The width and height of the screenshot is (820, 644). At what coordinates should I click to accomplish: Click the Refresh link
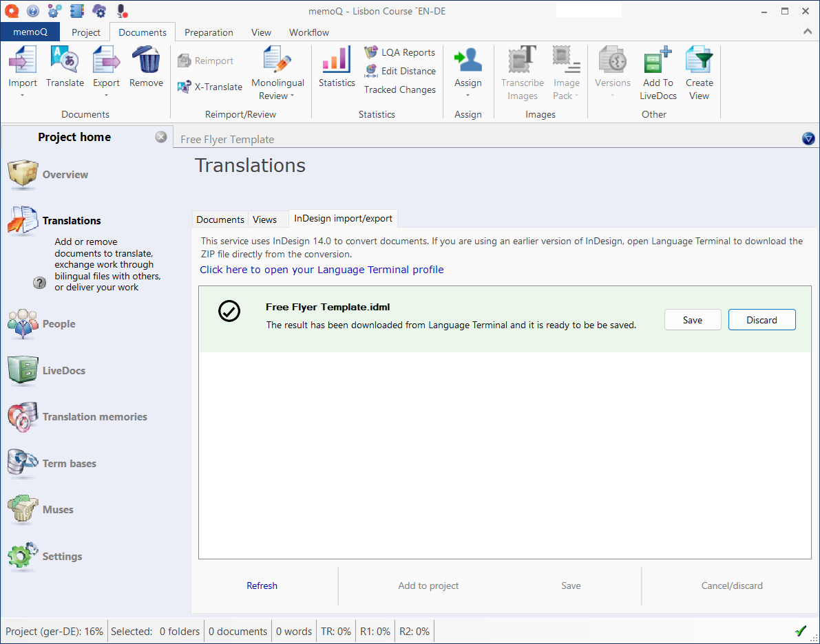(x=262, y=586)
